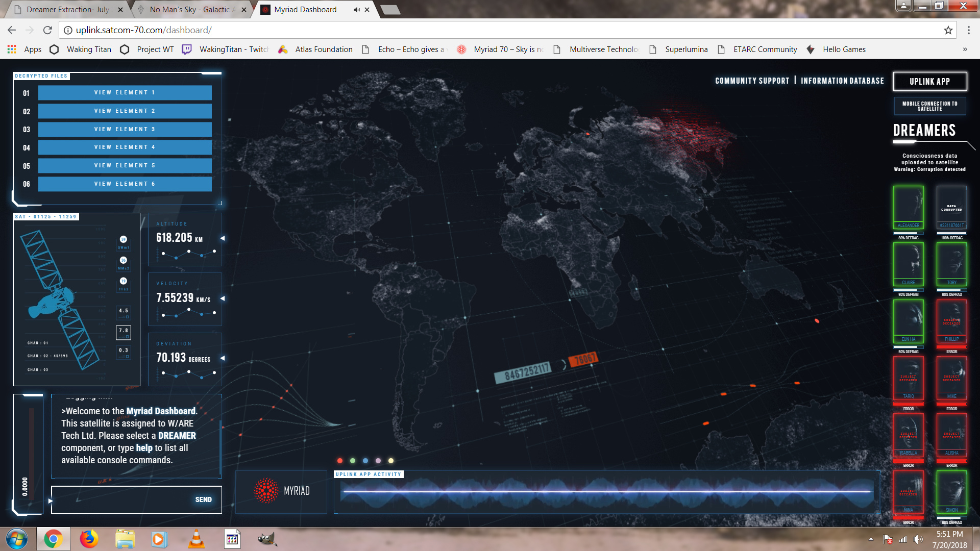Viewport: 980px width, 551px height.
Task: Toggle the highlighted 7.8 value box
Action: [124, 332]
